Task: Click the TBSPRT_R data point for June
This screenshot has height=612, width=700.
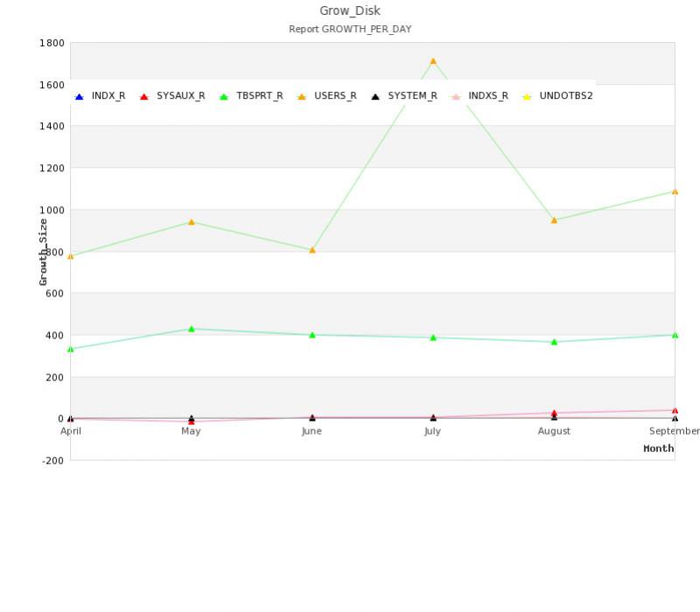Action: click(312, 335)
